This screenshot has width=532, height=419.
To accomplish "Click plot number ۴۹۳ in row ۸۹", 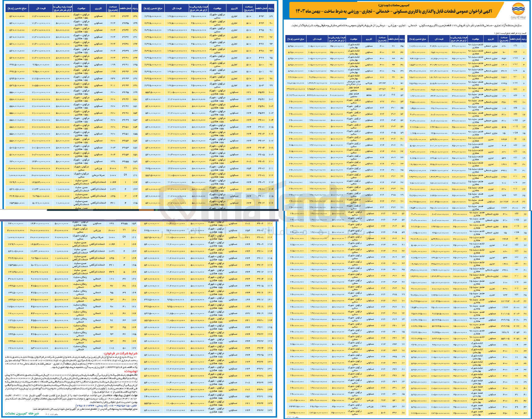I will tap(262, 16).
